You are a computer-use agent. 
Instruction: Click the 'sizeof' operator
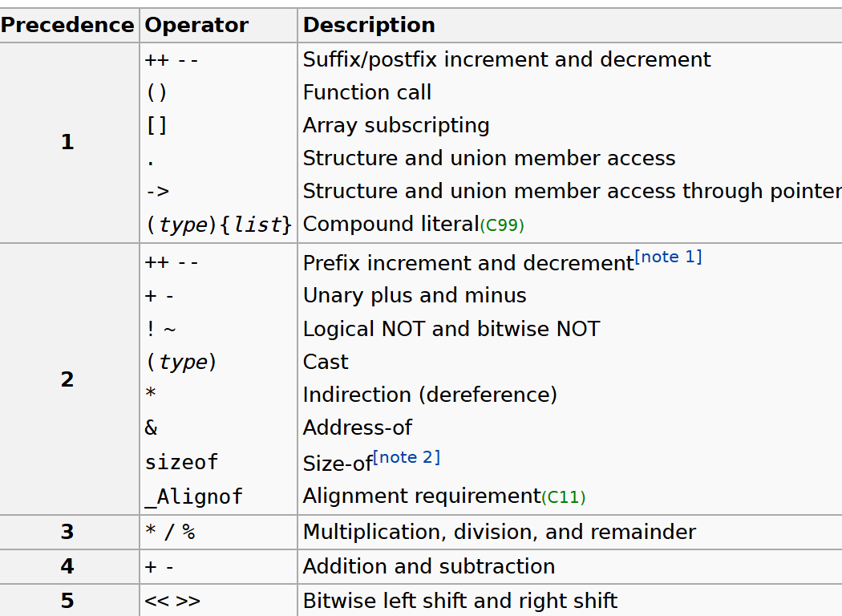[181, 462]
